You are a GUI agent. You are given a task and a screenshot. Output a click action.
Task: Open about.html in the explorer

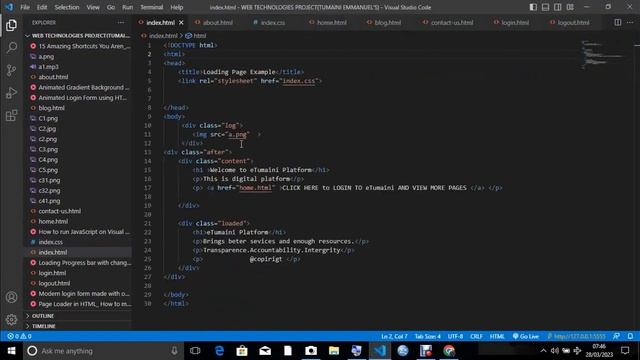pyautogui.click(x=53, y=77)
